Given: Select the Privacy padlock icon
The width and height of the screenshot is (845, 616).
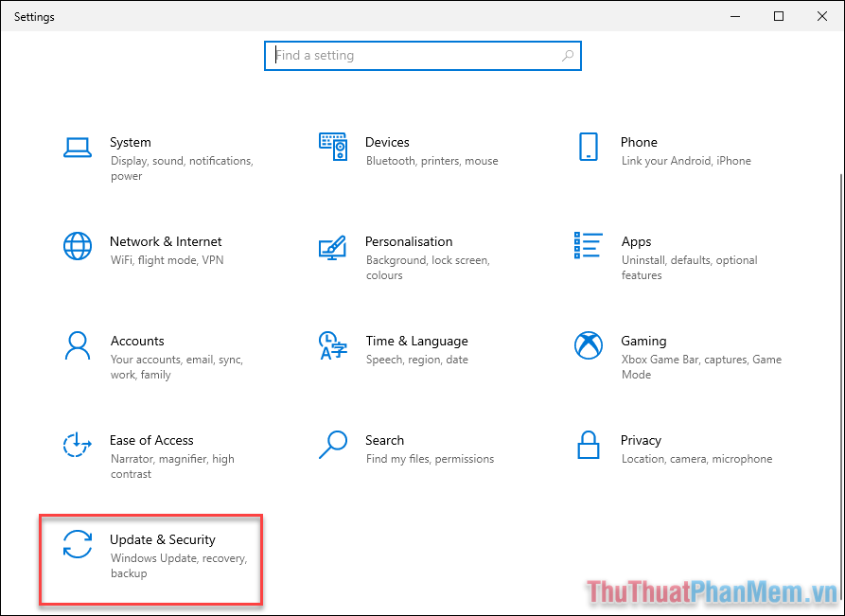Looking at the screenshot, I should click(589, 447).
